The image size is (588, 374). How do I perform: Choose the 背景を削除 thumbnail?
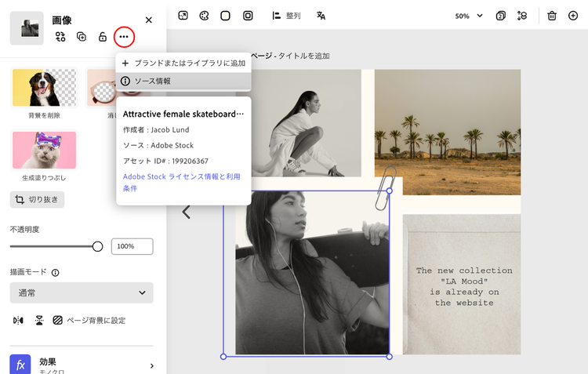pos(44,88)
